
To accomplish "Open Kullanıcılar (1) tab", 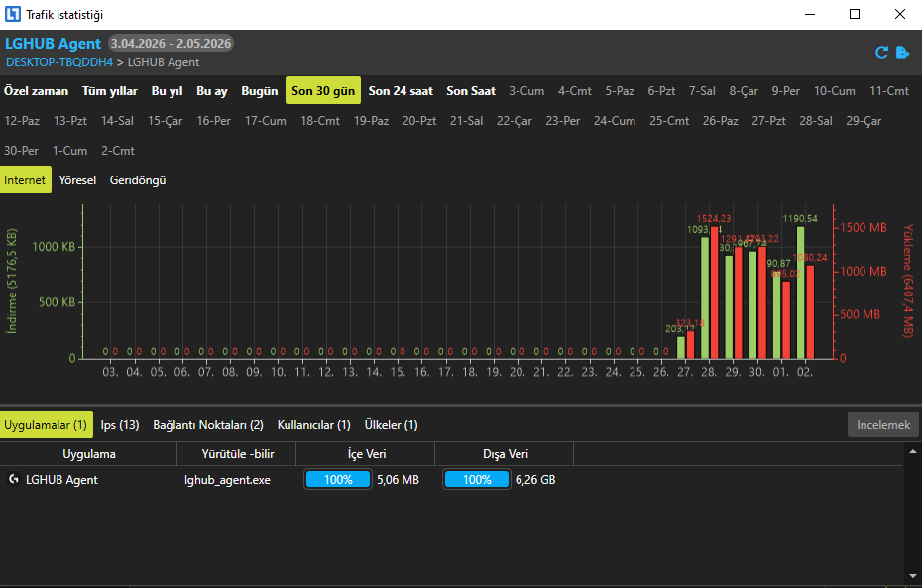I will click(x=313, y=424).
